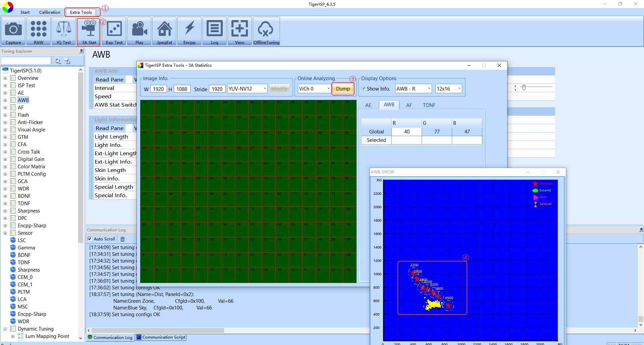Expand the Dynamic Tuning tree node

pos(5,329)
